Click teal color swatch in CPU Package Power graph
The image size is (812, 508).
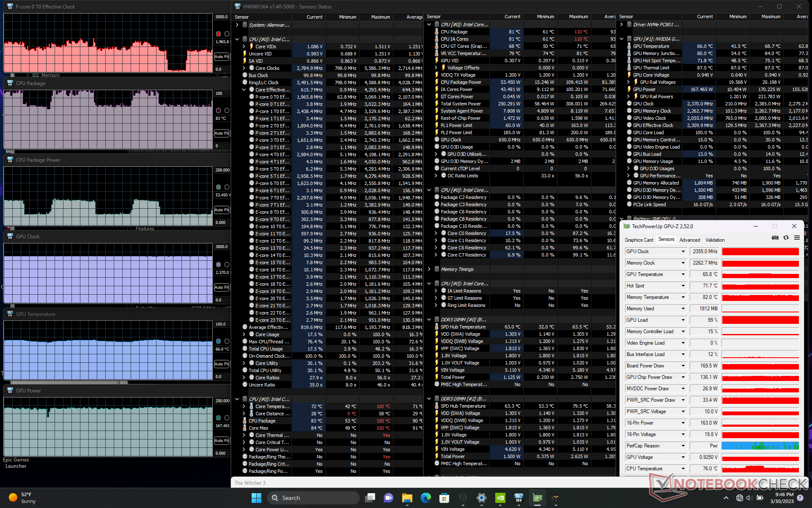pos(218,187)
